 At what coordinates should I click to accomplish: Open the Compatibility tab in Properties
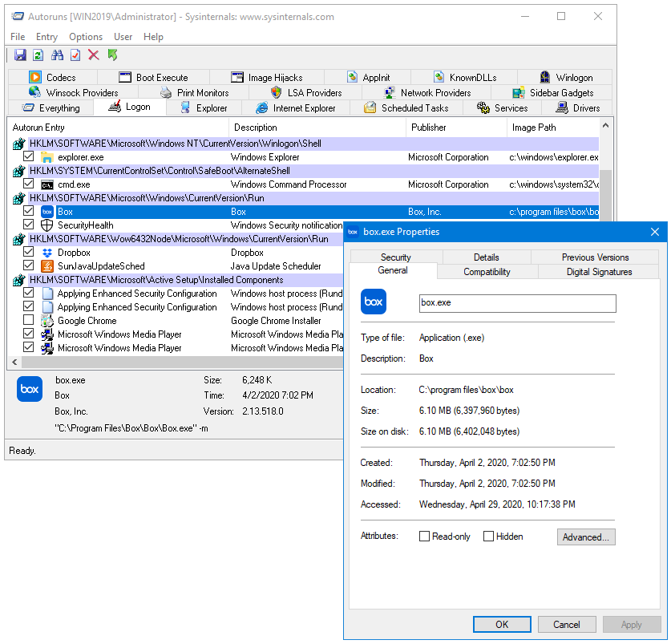click(x=487, y=272)
